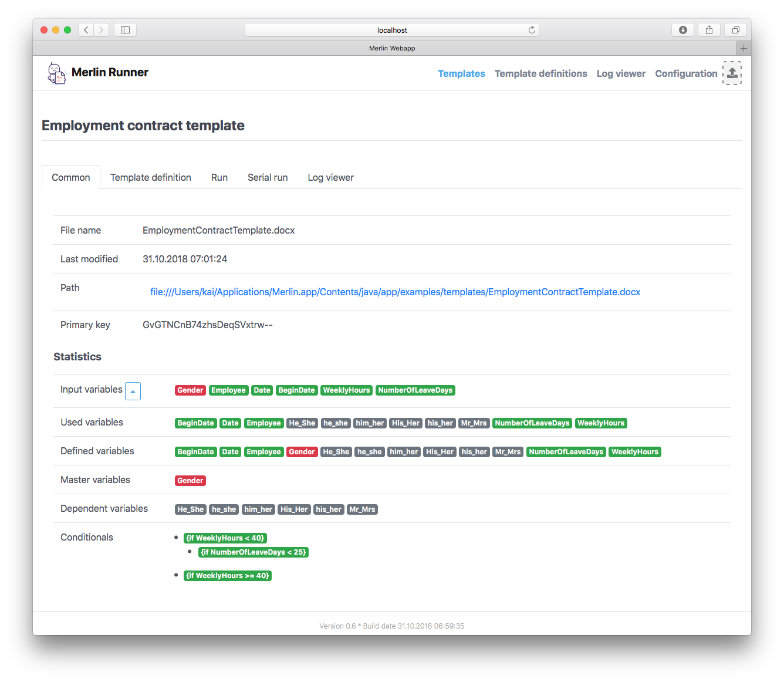Select the Run tab
The image size is (784, 682).
click(219, 177)
